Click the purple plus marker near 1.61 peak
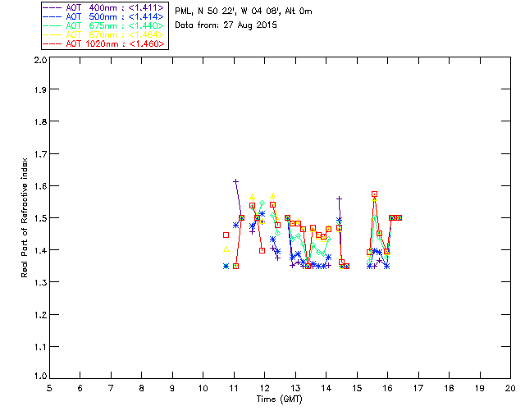This screenshot has width=525, height=420. [x=235, y=181]
